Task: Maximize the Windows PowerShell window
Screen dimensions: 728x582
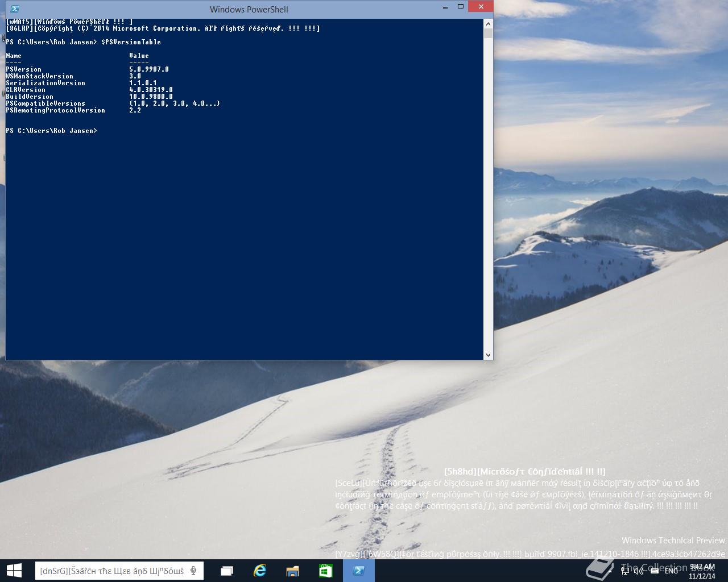Action: [461, 7]
